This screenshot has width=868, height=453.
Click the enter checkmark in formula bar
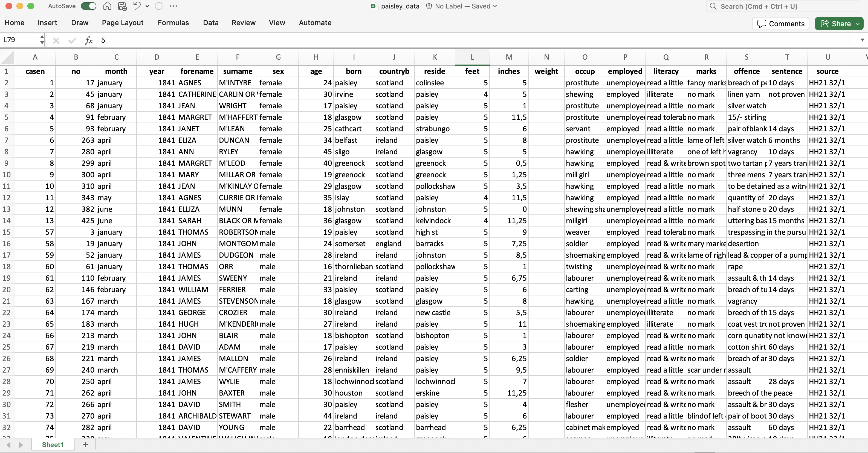tap(72, 40)
